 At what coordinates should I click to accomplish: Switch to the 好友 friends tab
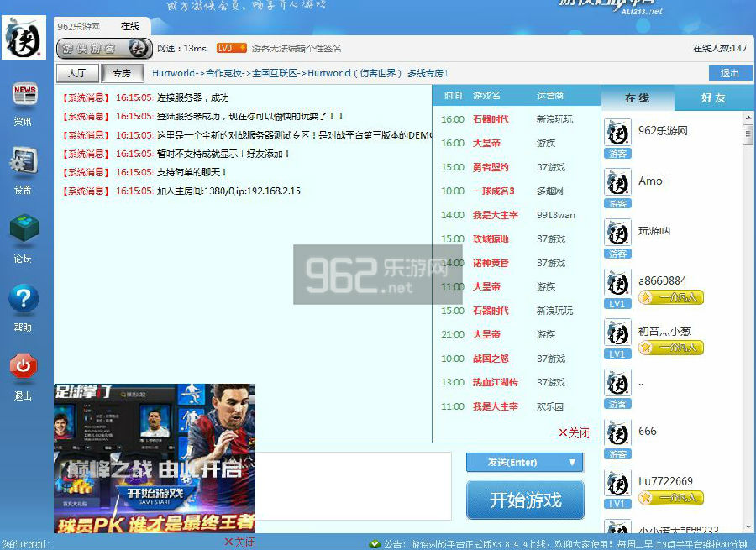click(x=713, y=98)
